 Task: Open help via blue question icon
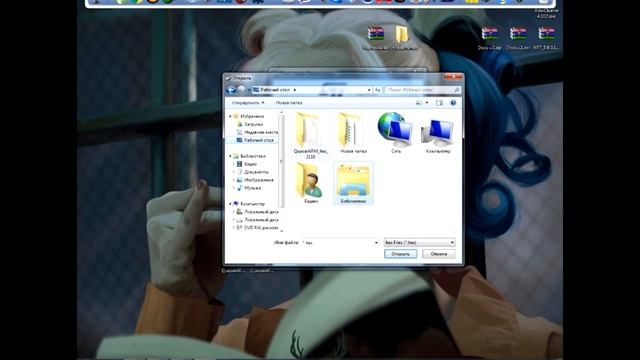(453, 103)
